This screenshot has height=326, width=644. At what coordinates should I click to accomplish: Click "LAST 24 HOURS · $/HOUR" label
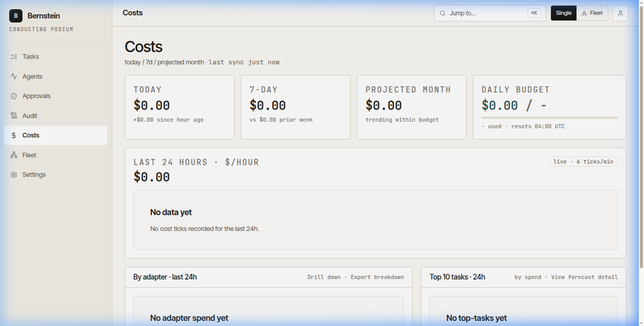[x=196, y=162]
